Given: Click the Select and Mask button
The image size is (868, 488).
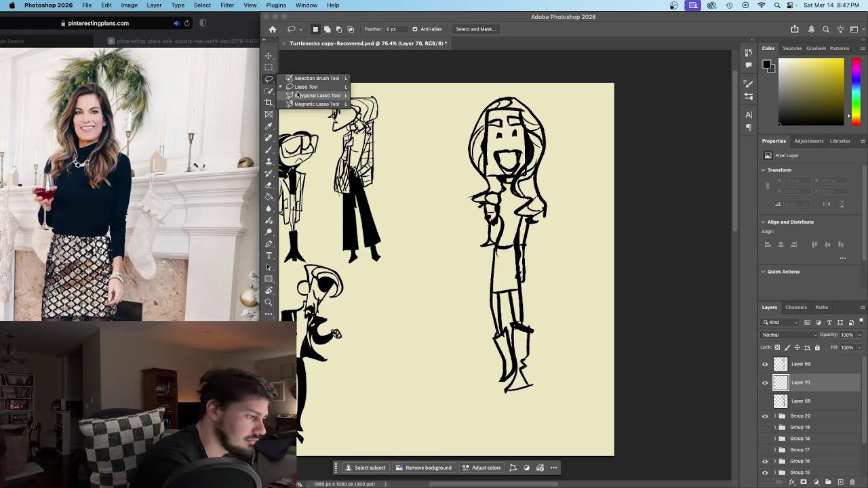Looking at the screenshot, I should pos(475,29).
